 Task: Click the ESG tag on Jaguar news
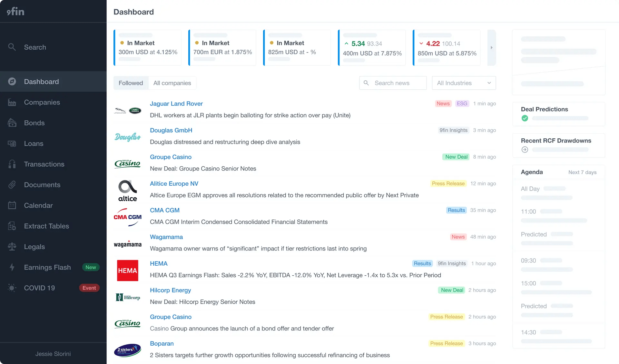click(462, 103)
